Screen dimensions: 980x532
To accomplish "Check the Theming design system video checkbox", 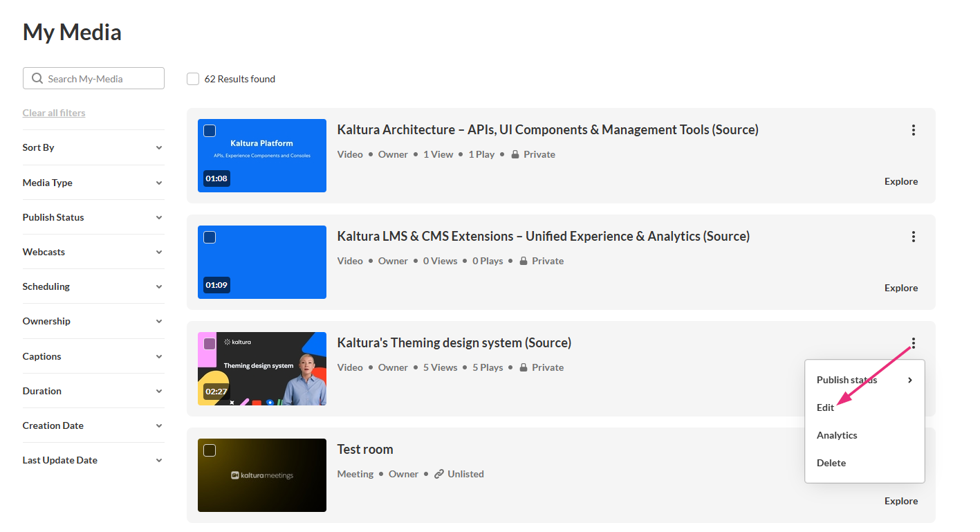I will pyautogui.click(x=210, y=344).
